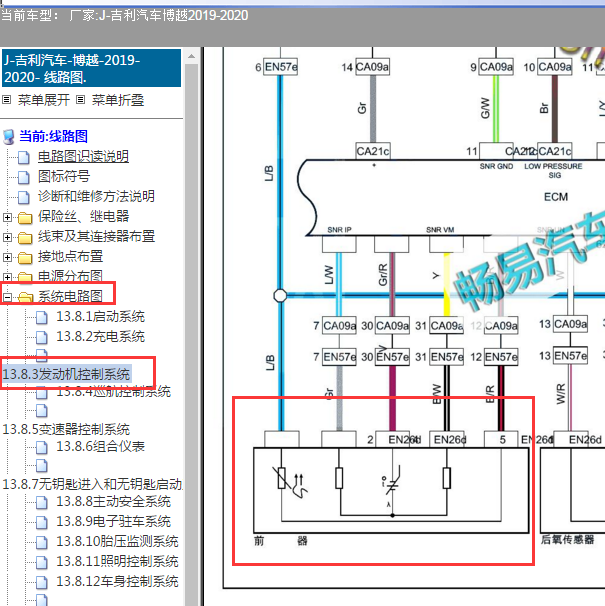Click the page icon above 13.8.7无钥匙进入
Screen dimensions: 605x606
click(42, 466)
